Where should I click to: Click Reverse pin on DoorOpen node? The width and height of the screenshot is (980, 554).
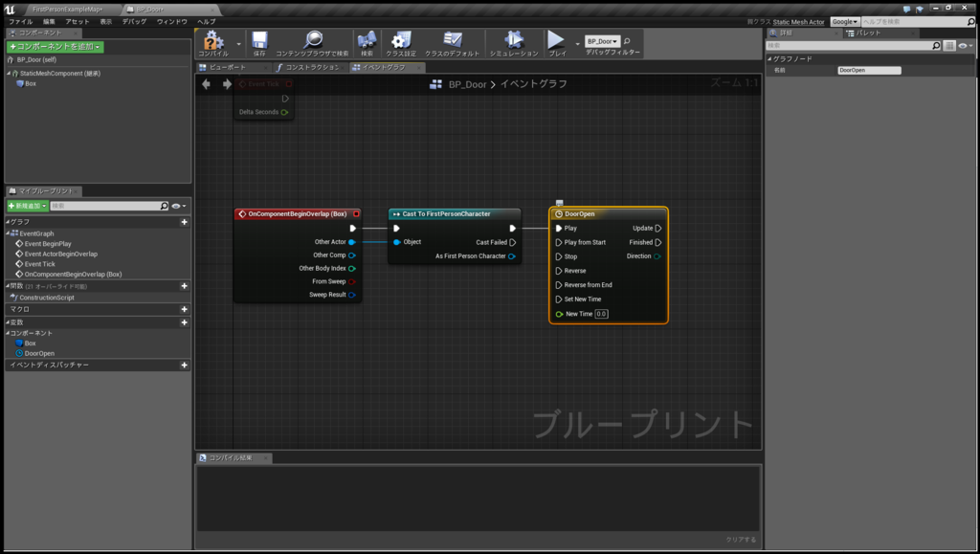point(559,271)
